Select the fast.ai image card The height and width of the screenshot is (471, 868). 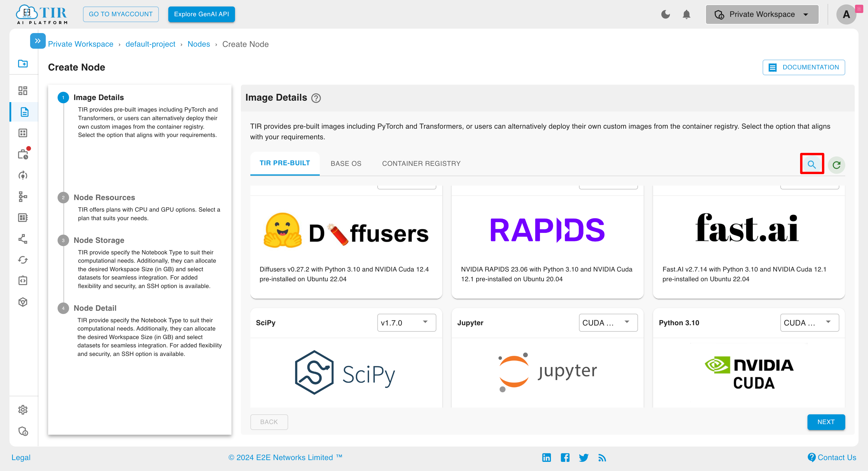click(749, 242)
